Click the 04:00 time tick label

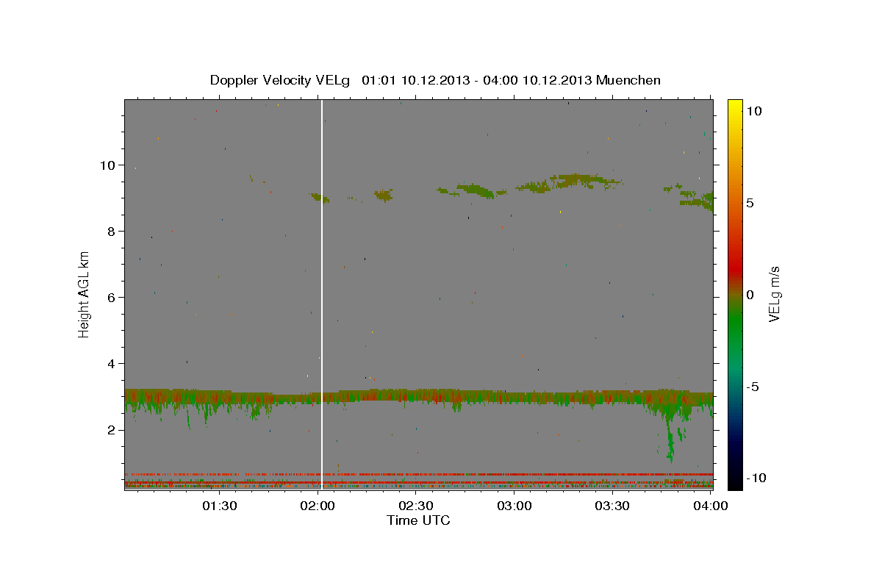pos(711,506)
